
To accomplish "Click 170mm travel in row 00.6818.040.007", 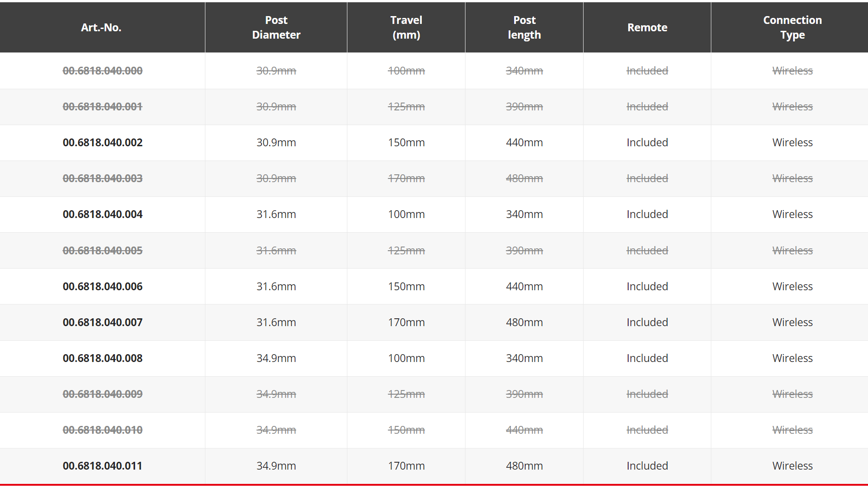I will (406, 322).
